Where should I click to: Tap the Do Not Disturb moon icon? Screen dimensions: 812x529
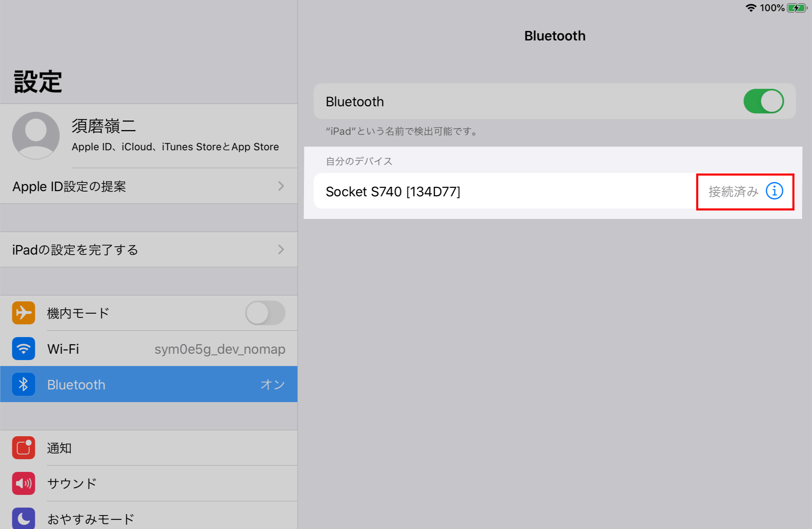[23, 518]
